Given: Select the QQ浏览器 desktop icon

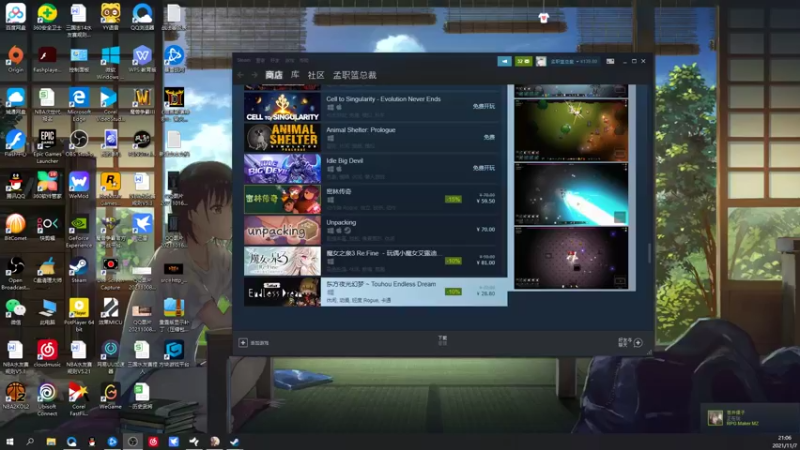Looking at the screenshot, I should point(142,16).
